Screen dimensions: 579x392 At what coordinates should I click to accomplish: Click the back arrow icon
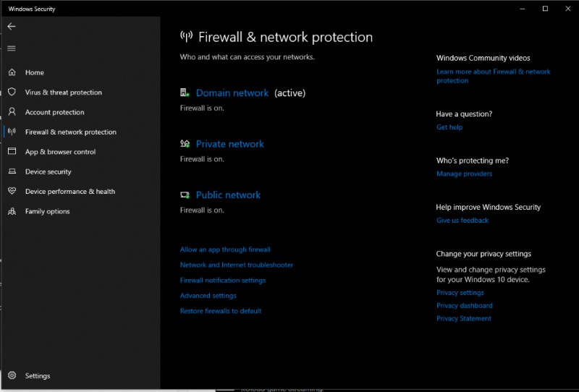coord(12,26)
